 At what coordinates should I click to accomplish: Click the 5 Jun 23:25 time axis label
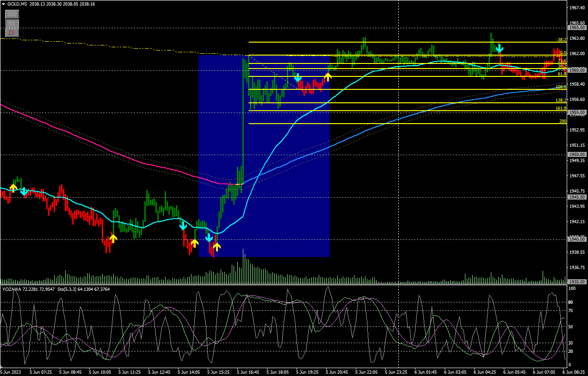point(396,372)
